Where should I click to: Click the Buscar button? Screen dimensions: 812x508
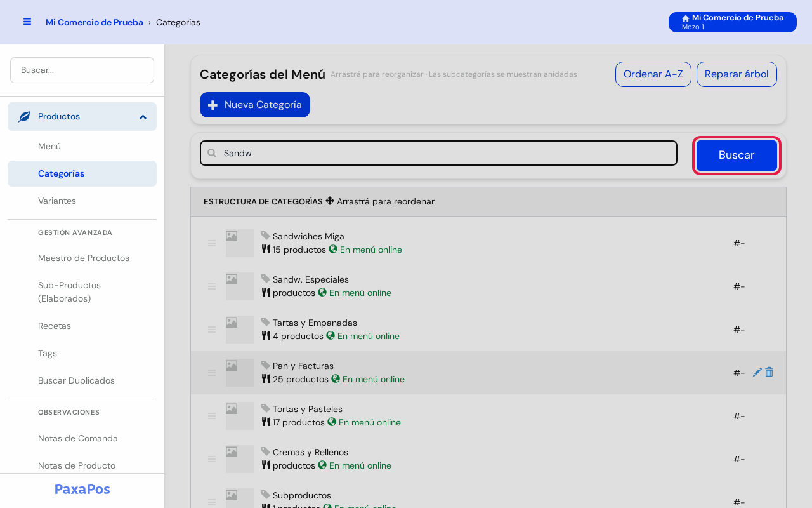tap(737, 155)
